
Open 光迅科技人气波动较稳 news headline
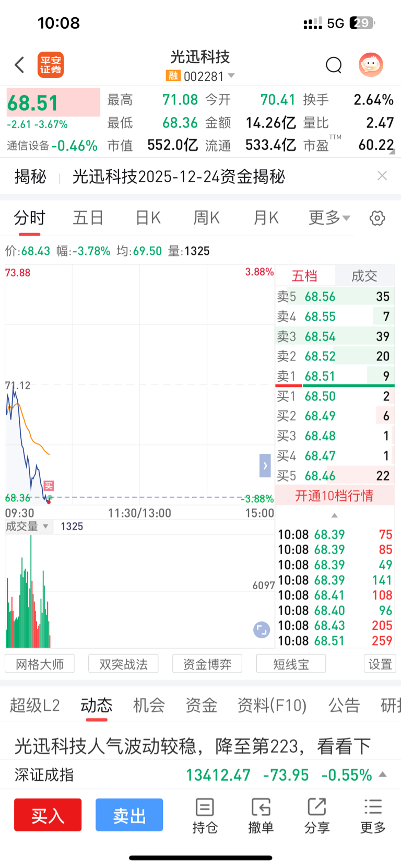point(193,746)
